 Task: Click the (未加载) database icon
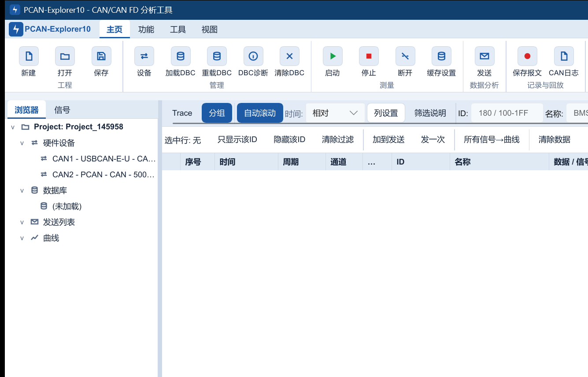44,206
